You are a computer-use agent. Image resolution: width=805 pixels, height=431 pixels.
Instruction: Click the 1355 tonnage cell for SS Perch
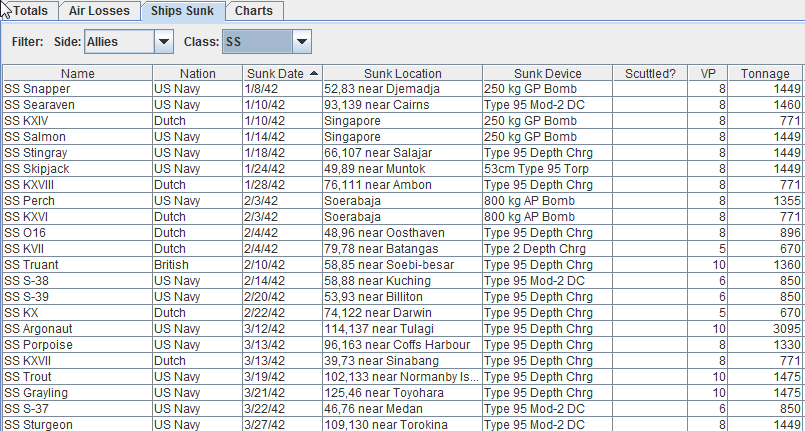tap(765, 201)
